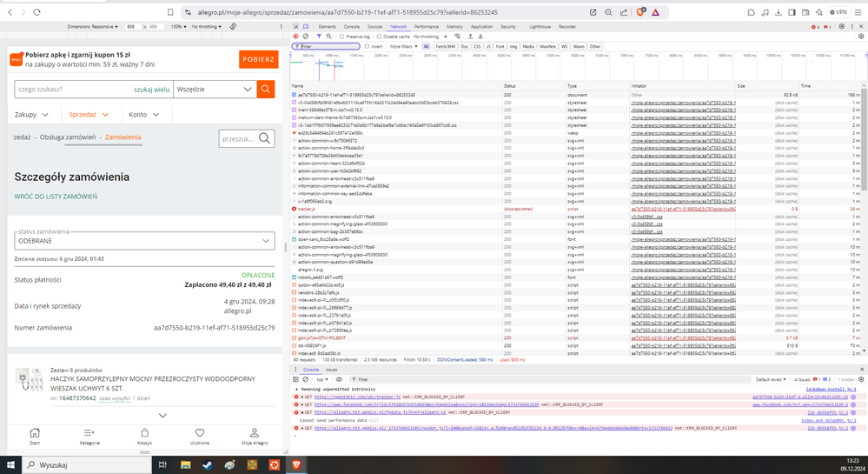Image resolution: width=868 pixels, height=474 pixels.
Task: Open the Issues drawer tab
Action: 332,370
